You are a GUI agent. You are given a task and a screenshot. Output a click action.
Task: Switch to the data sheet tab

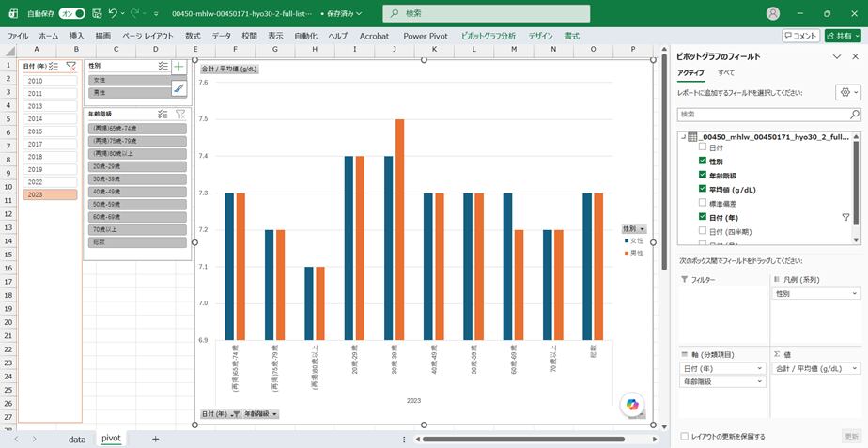(77, 439)
